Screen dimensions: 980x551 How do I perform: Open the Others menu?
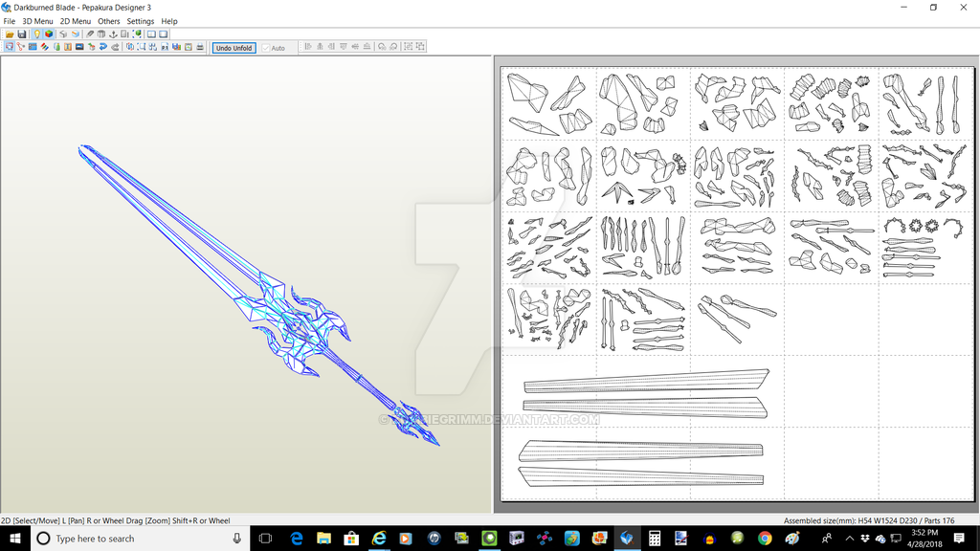tap(109, 21)
